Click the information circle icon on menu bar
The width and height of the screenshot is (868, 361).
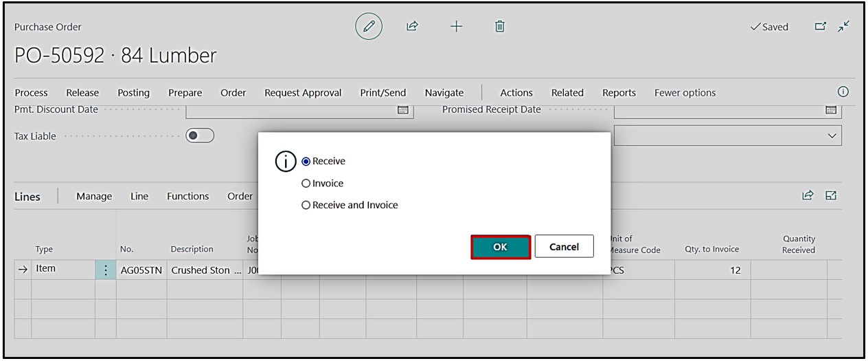tap(843, 92)
